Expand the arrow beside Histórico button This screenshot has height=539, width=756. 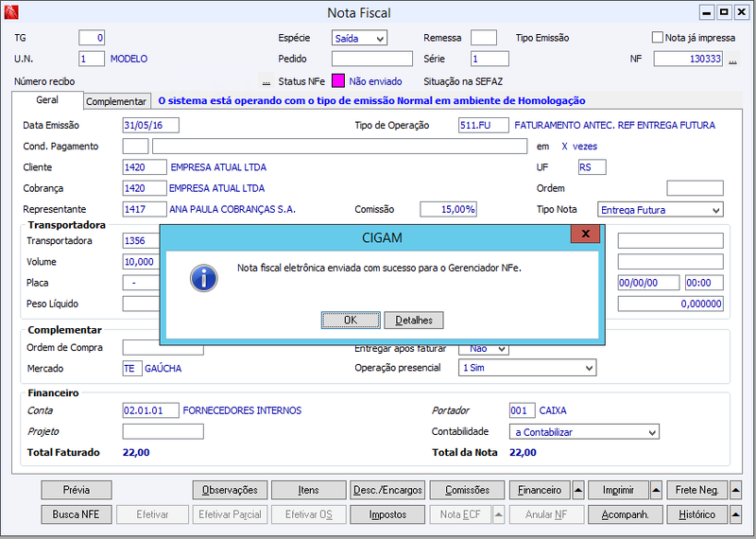[735, 514]
